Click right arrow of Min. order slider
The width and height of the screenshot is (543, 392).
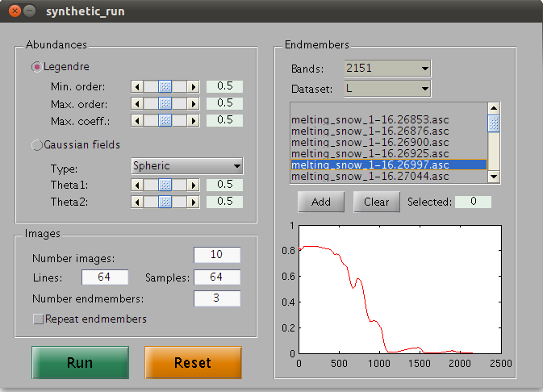[193, 86]
